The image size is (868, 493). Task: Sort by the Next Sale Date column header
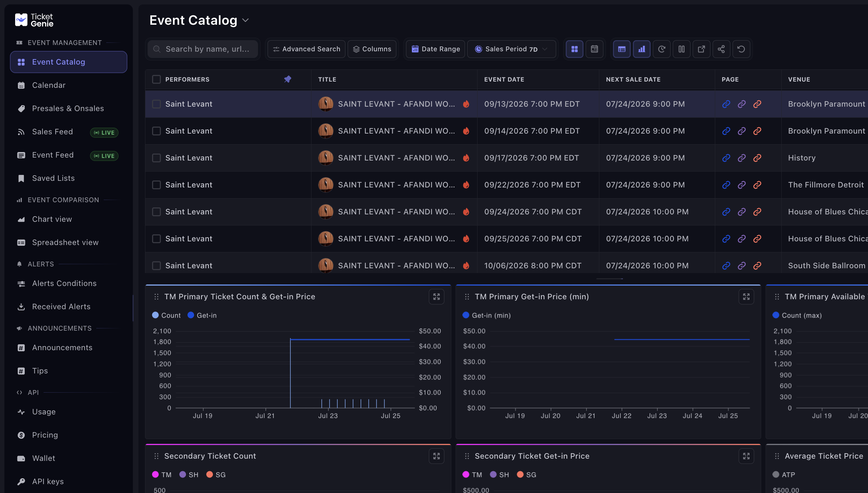633,79
